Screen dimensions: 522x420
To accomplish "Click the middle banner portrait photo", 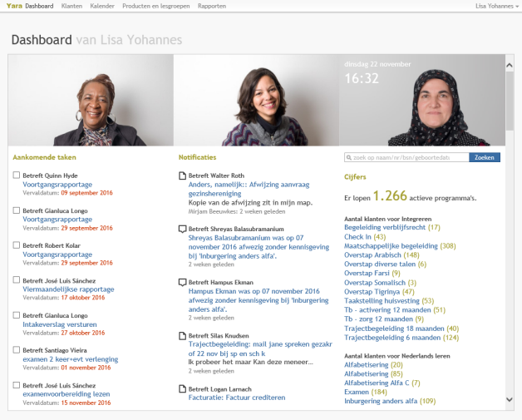I will (256, 101).
